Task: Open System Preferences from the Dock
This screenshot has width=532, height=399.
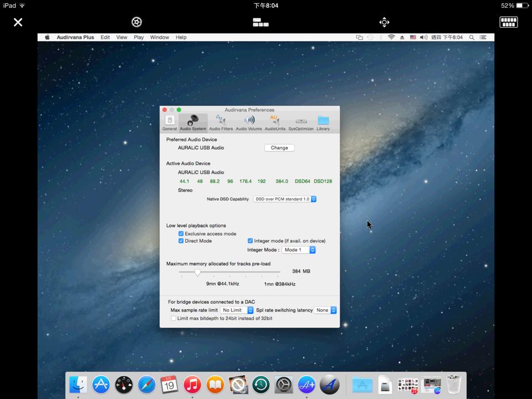Action: [x=284, y=385]
